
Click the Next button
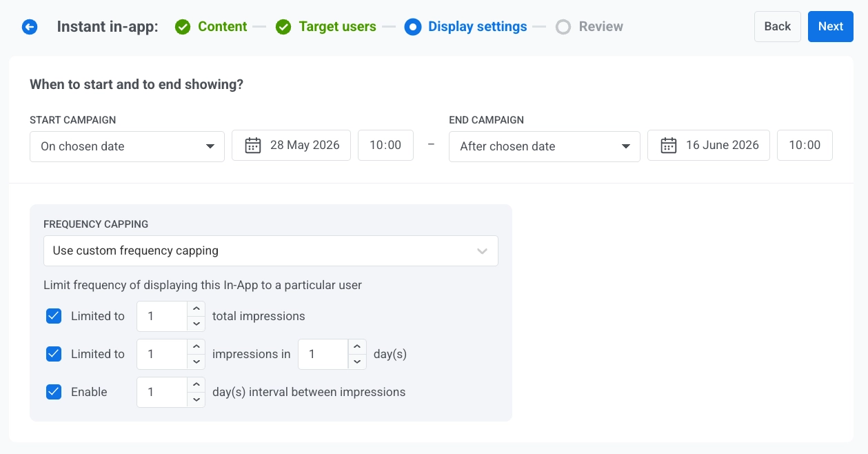click(831, 26)
